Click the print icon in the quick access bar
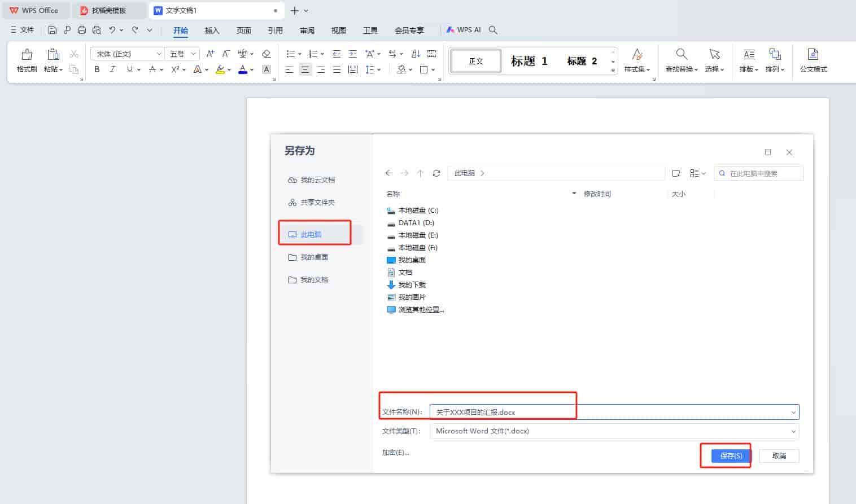Viewport: 856px width, 504px height. coord(82,30)
